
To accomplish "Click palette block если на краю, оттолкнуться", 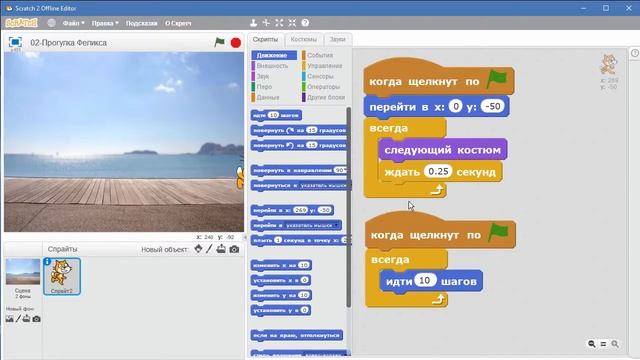I will pos(297,336).
